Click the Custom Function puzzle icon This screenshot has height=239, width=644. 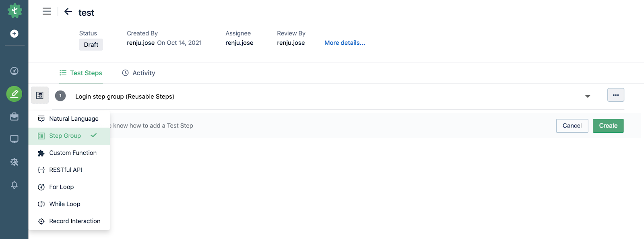click(x=41, y=153)
